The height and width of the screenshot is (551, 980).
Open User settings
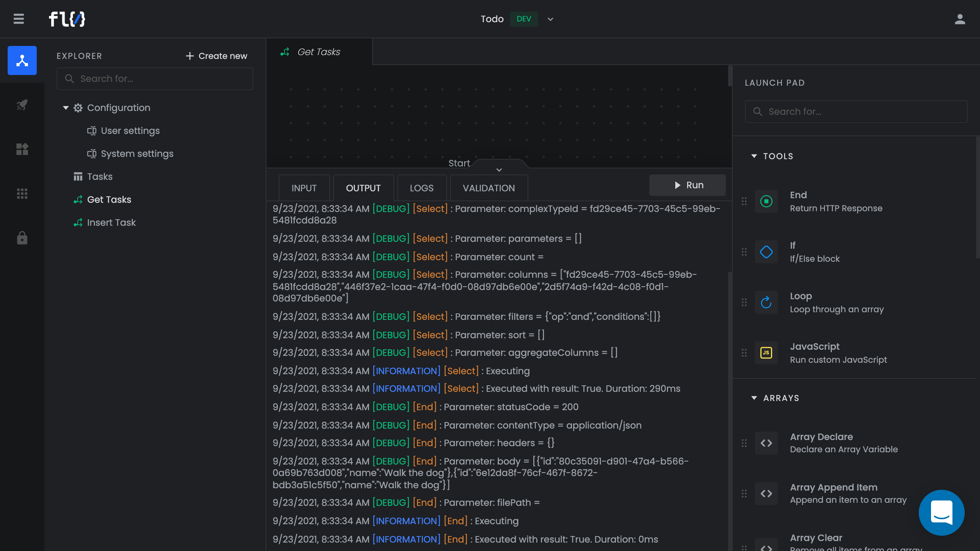click(123, 131)
